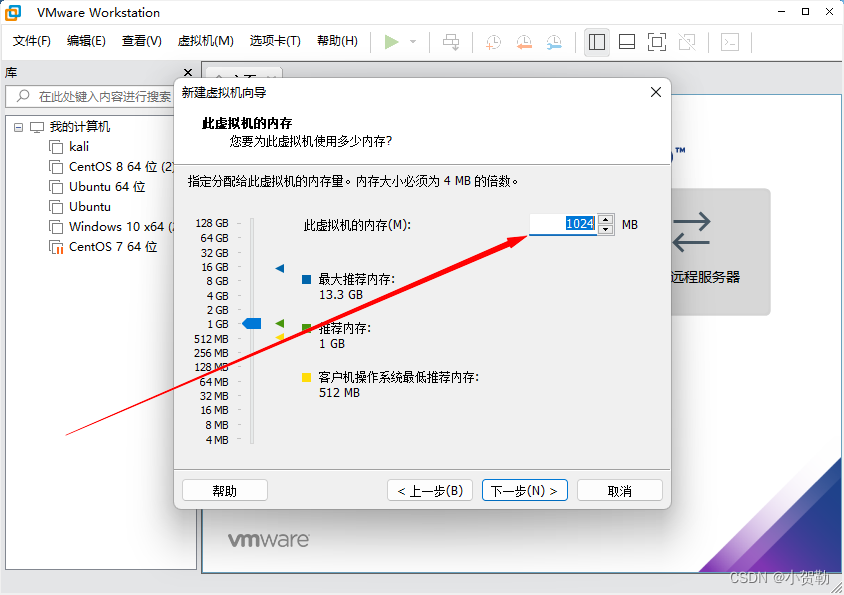The height and width of the screenshot is (595, 844).
Task: Open the 编辑(E) menu
Action: (86, 41)
